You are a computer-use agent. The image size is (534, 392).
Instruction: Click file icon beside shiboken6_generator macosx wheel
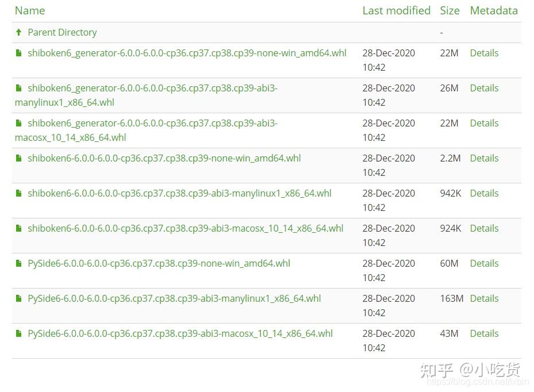point(19,123)
